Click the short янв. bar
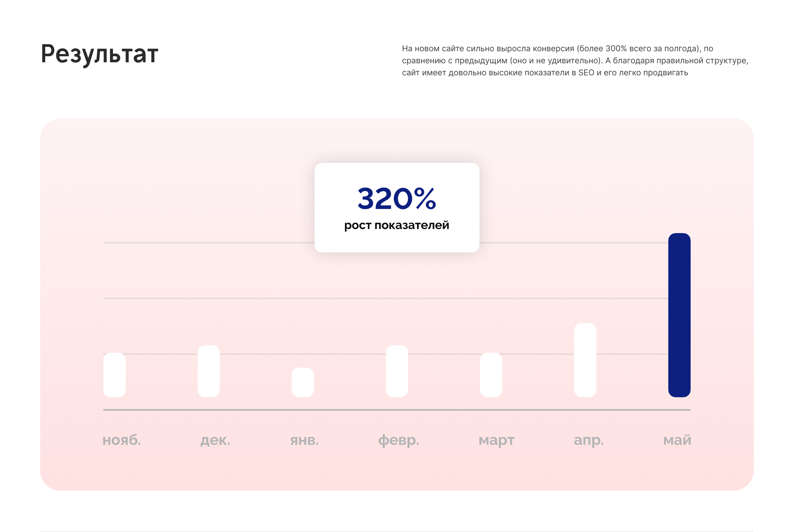Viewport: 794px width, 532px height. pyautogui.click(x=303, y=382)
